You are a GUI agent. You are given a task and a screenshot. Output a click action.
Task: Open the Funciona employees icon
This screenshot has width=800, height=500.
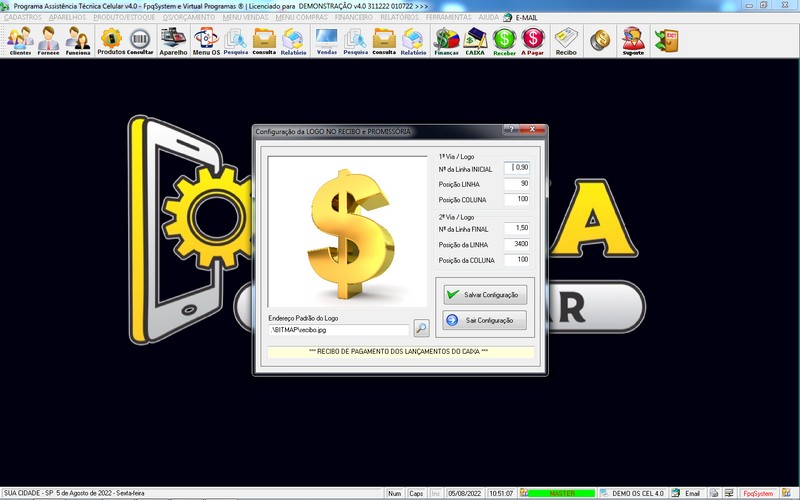click(78, 41)
